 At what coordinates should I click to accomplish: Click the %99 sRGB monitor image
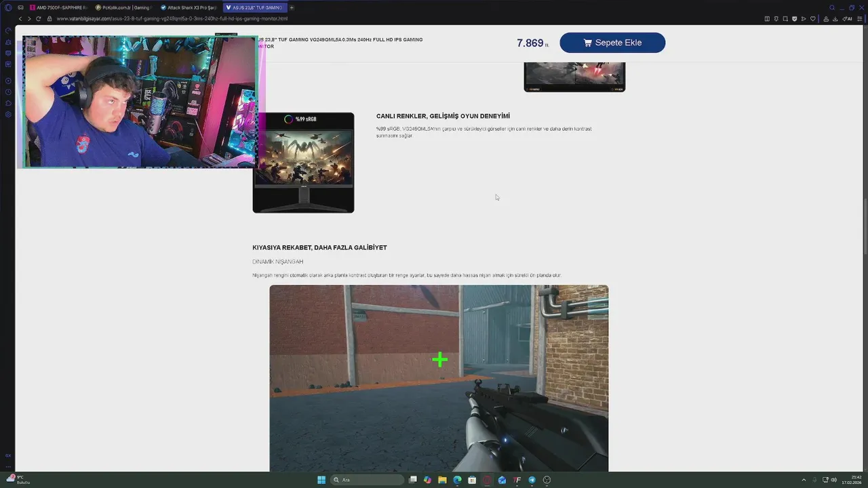click(303, 163)
